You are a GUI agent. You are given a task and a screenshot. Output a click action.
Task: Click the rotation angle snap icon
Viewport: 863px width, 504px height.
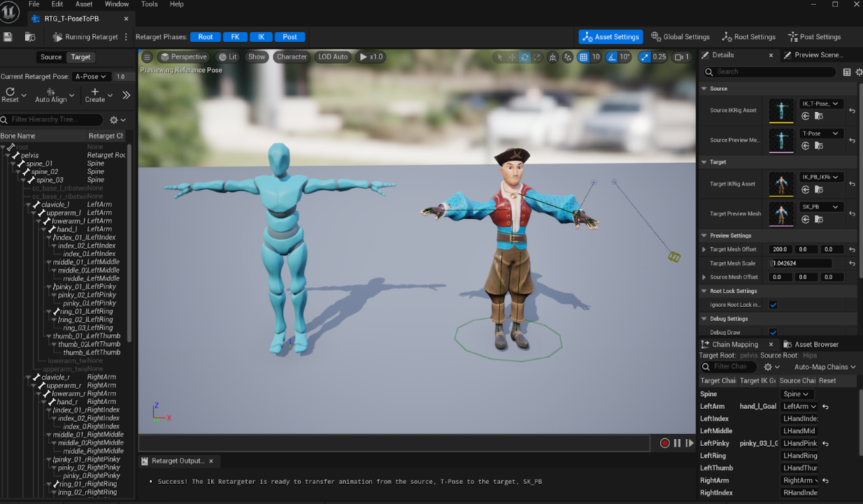[x=612, y=57]
